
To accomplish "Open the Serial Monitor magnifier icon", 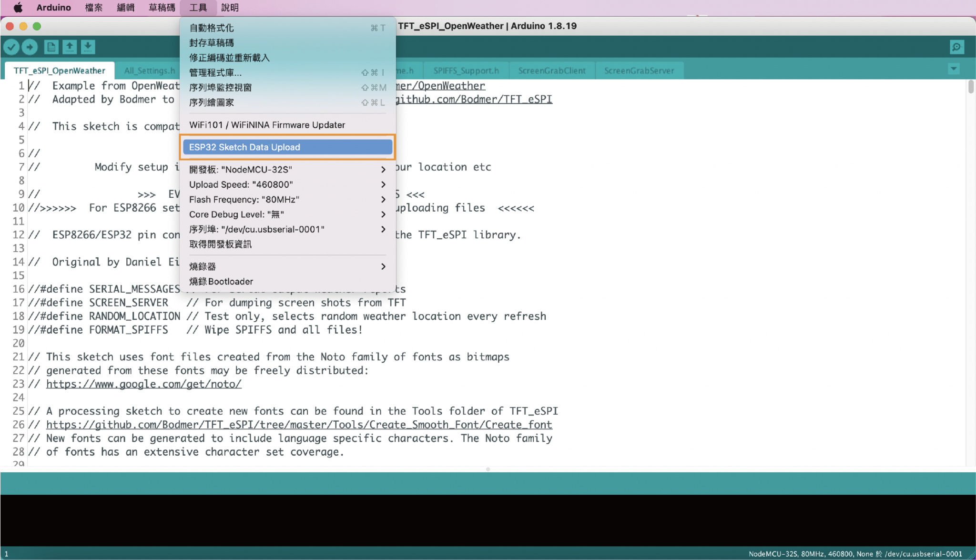I will point(957,47).
